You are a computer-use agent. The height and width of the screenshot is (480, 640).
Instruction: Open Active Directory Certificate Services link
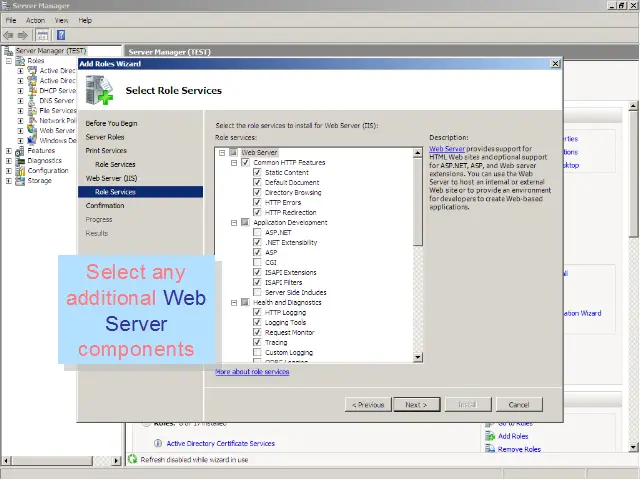point(220,443)
